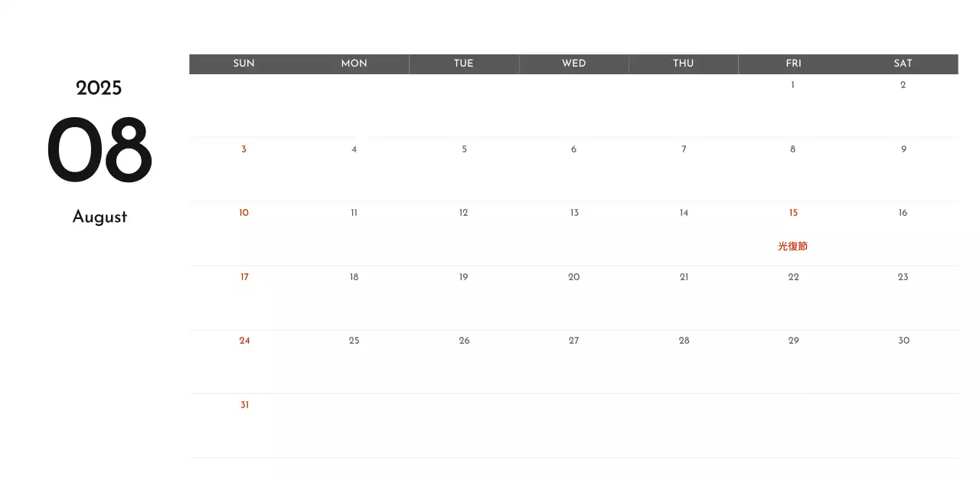Click the August month label

100,217
